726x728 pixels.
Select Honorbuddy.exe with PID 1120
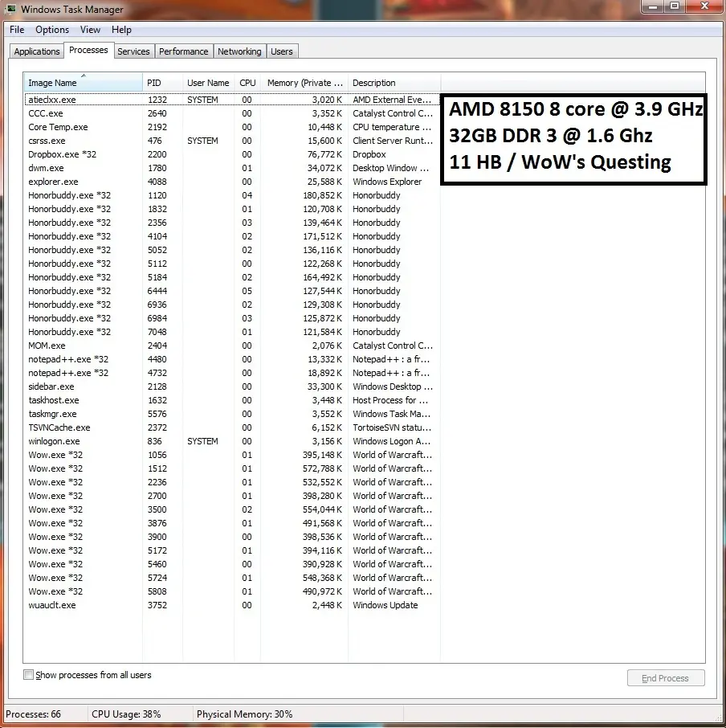[231, 195]
